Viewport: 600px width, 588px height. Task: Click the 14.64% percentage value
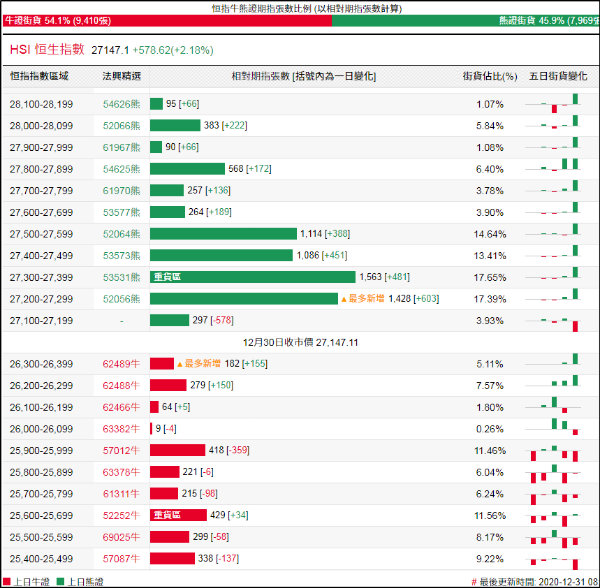(490, 234)
